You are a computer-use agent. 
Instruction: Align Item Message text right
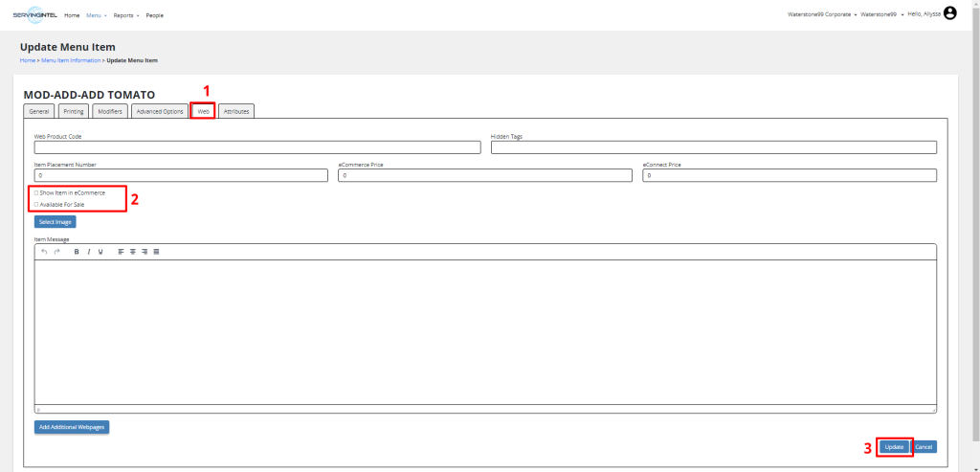(x=145, y=251)
